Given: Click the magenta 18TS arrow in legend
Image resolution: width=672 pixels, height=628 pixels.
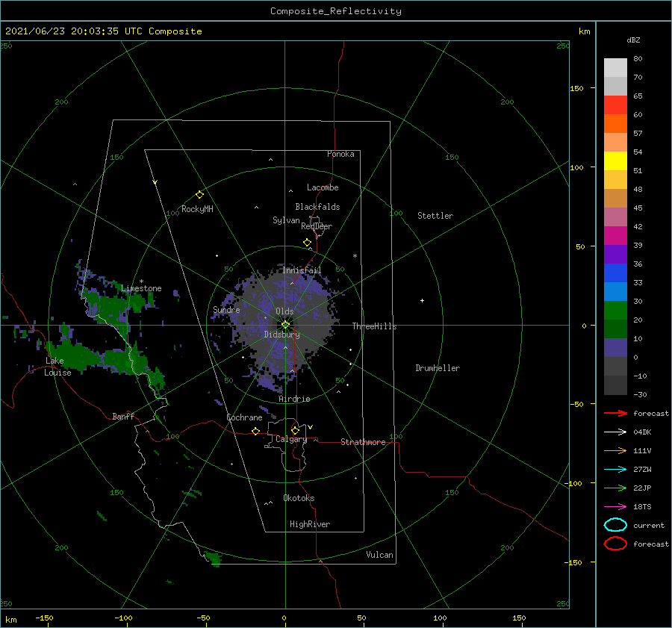Looking at the screenshot, I should coord(615,507).
